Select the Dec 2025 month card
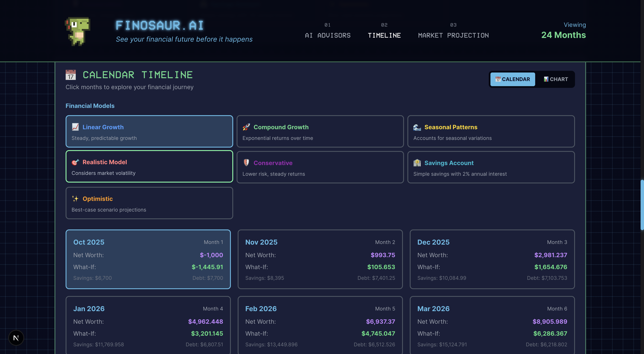The height and width of the screenshot is (354, 644). 492,259
